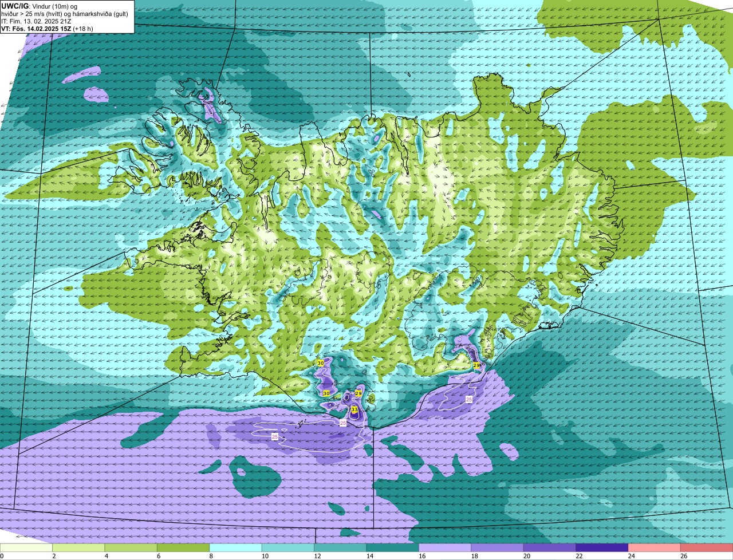Click the 20–22 m/s violet legend swatch
This screenshot has width=733, height=560.
(x=550, y=547)
